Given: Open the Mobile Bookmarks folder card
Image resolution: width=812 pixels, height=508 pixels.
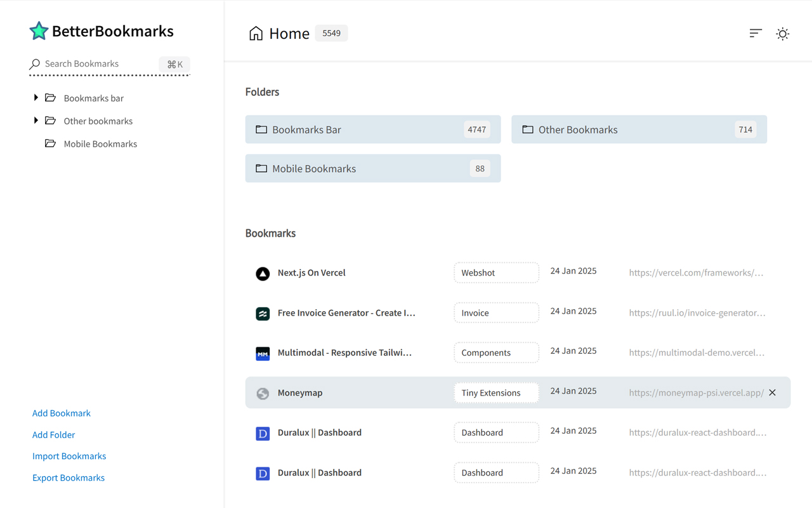Looking at the screenshot, I should click(373, 168).
